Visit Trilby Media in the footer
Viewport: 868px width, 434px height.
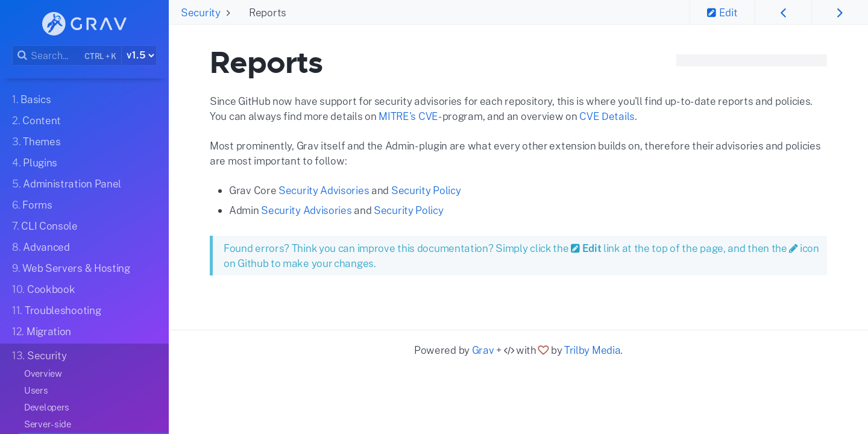592,350
